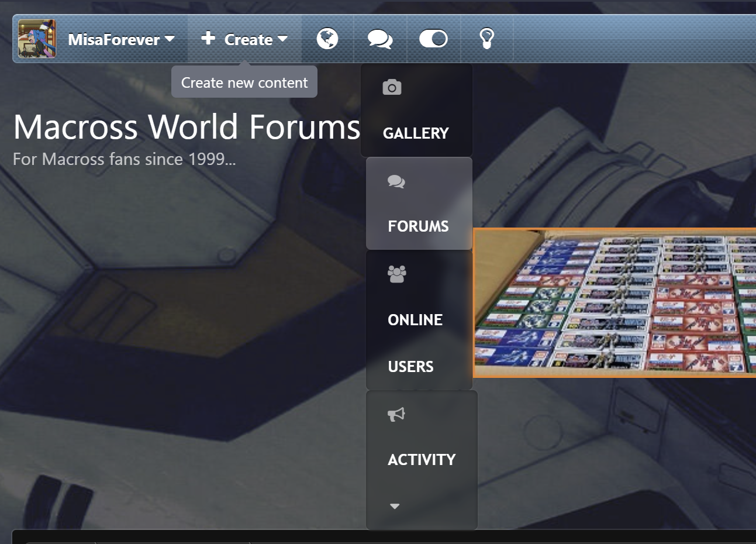The image size is (756, 544).
Task: Open the Macross World Forums title link
Action: pos(187,127)
